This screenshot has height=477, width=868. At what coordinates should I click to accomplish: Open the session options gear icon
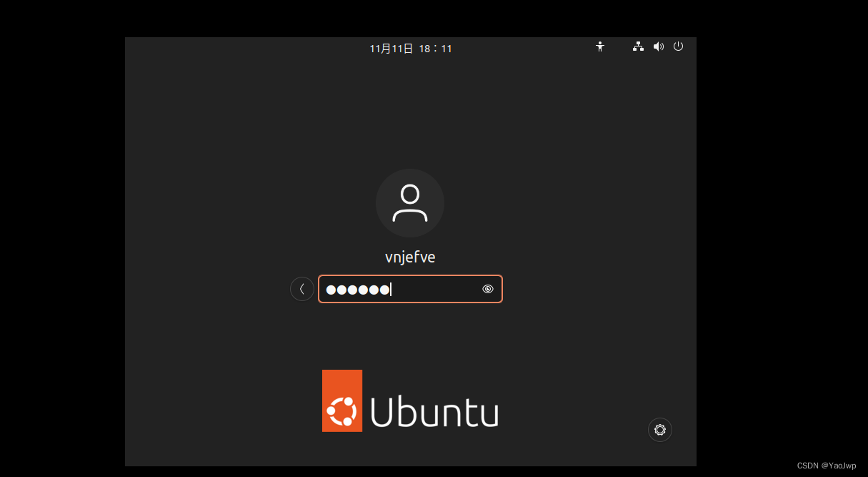(x=659, y=429)
